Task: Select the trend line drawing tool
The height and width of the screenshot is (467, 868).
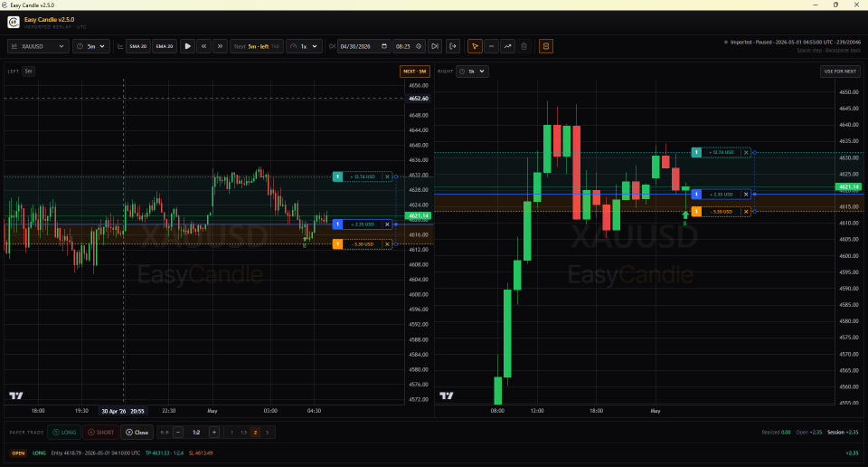Action: click(x=507, y=46)
